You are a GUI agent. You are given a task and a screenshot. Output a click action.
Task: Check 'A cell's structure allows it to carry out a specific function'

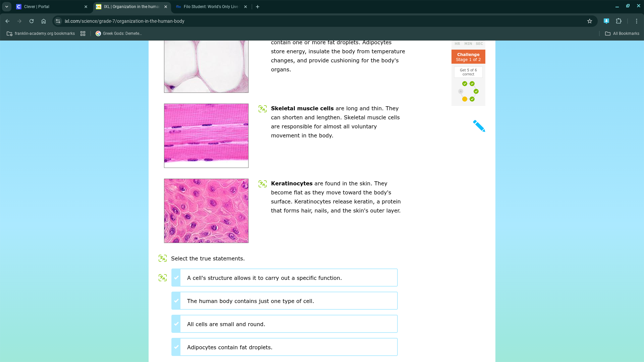pyautogui.click(x=176, y=278)
